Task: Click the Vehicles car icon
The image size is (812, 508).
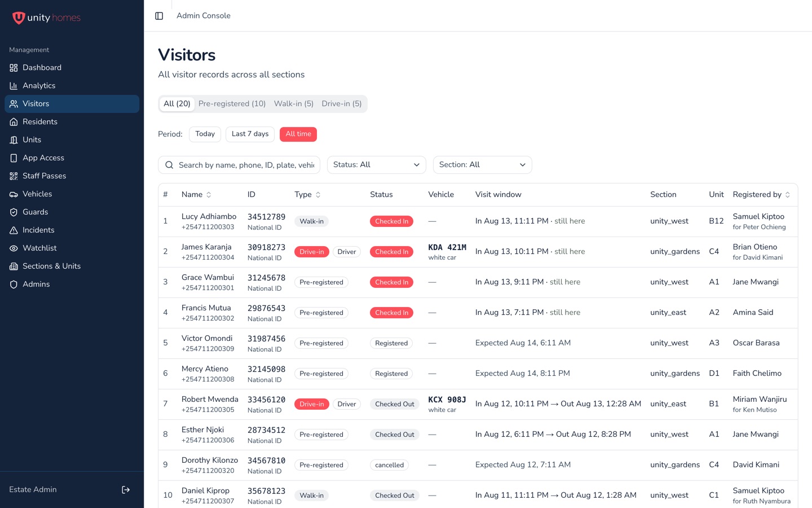Action: (14, 194)
